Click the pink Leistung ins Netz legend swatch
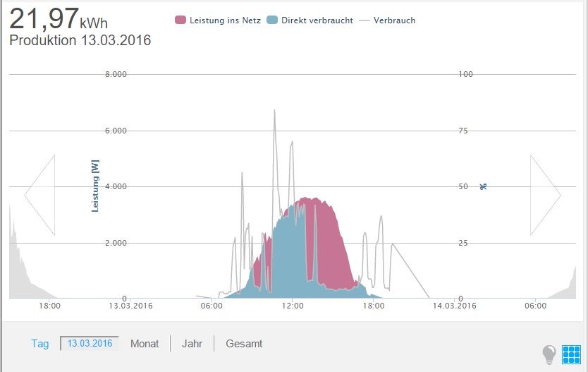Viewport: 588px width, 372px height. tap(180, 20)
